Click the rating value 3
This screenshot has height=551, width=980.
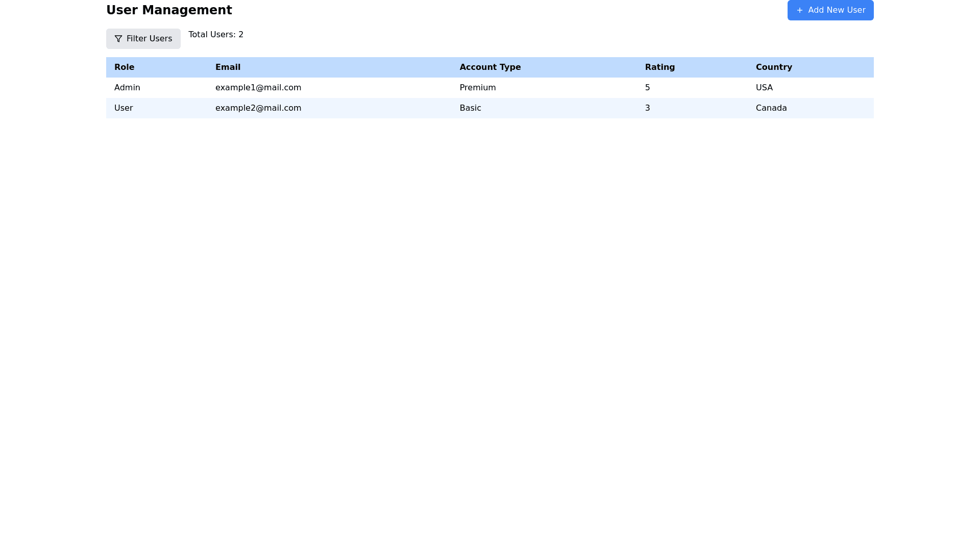point(647,108)
